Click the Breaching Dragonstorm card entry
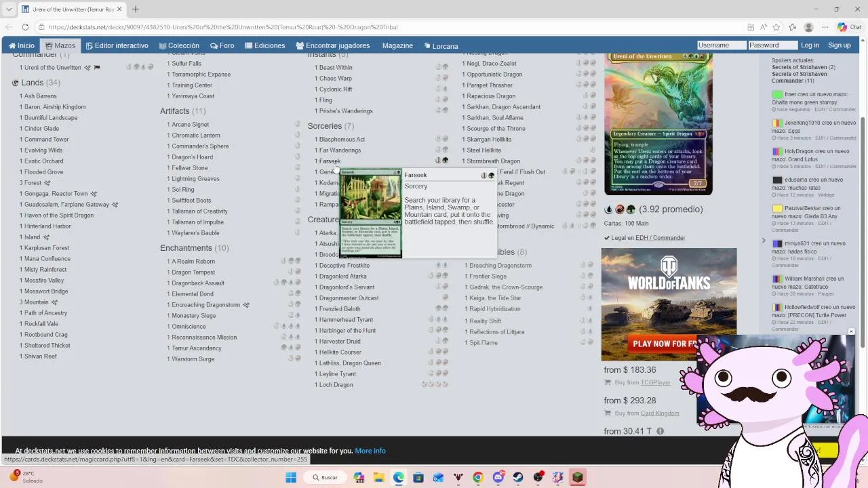Viewport: 868px width, 488px height. 500,266
